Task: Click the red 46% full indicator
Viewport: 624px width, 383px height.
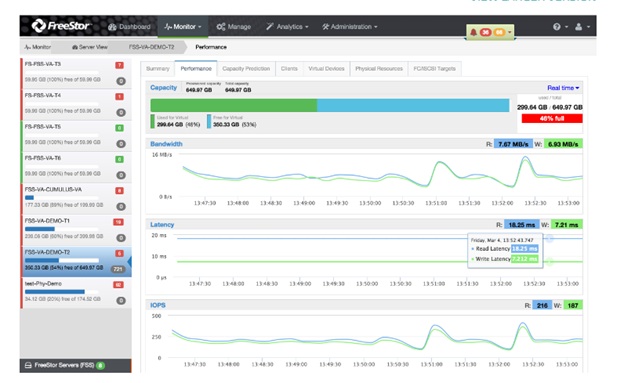Action: click(552, 119)
